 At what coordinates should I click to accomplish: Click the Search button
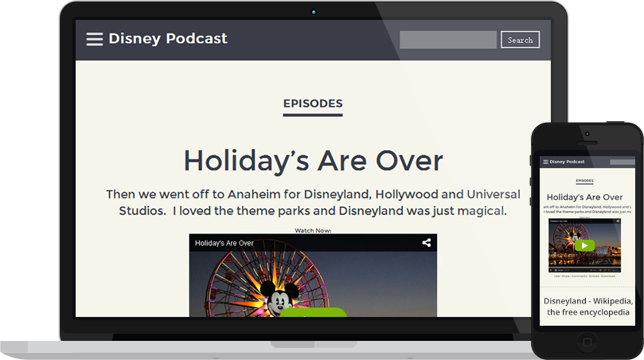(520, 40)
